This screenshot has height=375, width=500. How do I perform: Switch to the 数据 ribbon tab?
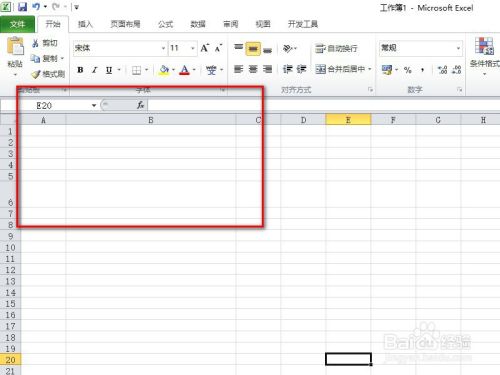tap(198, 24)
